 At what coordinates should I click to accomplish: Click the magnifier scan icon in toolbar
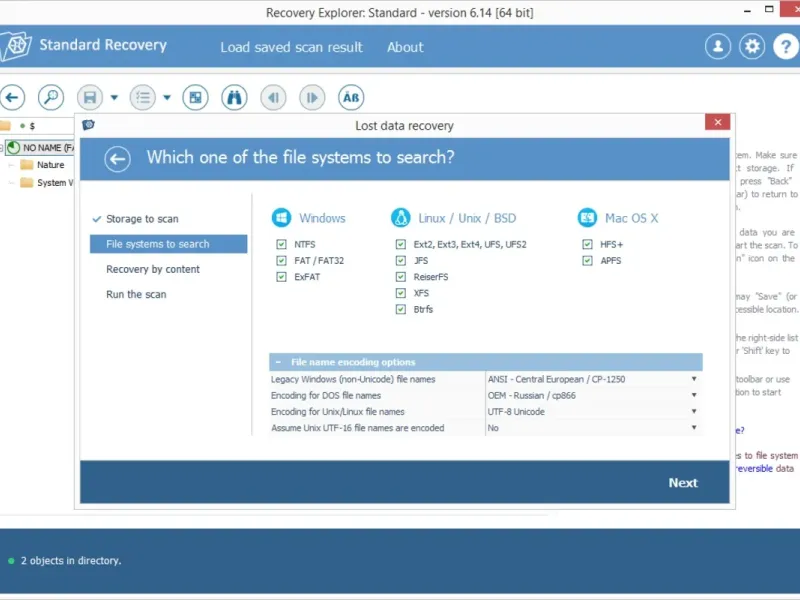click(x=51, y=97)
